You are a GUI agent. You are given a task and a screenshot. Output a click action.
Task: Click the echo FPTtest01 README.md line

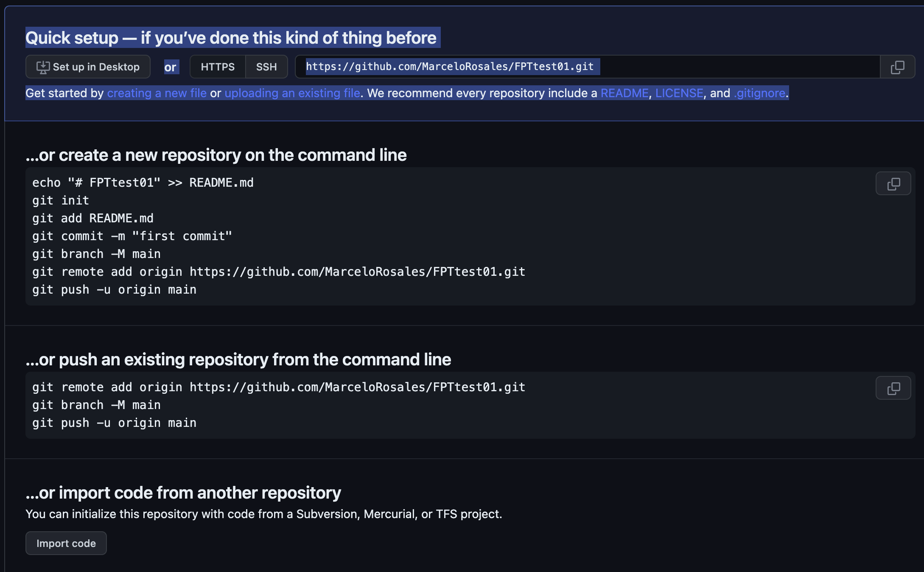tap(143, 183)
